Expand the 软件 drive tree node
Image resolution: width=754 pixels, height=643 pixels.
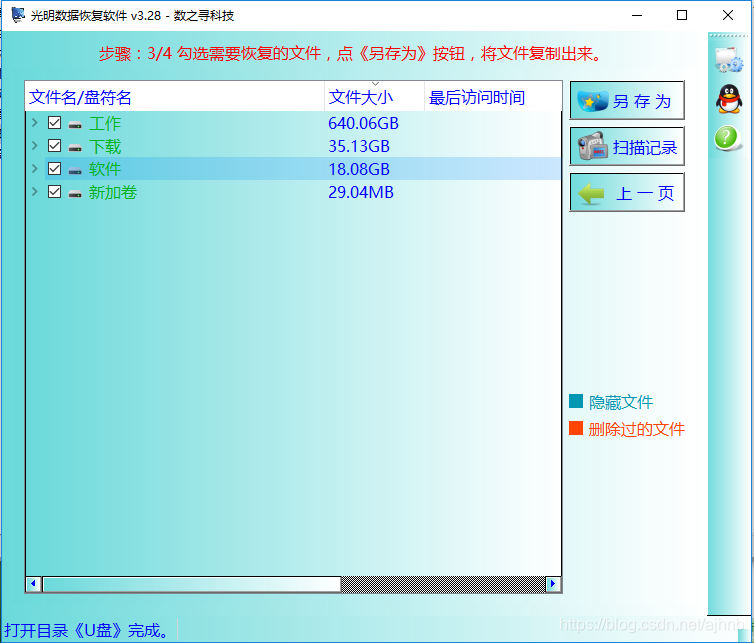[x=35, y=168]
